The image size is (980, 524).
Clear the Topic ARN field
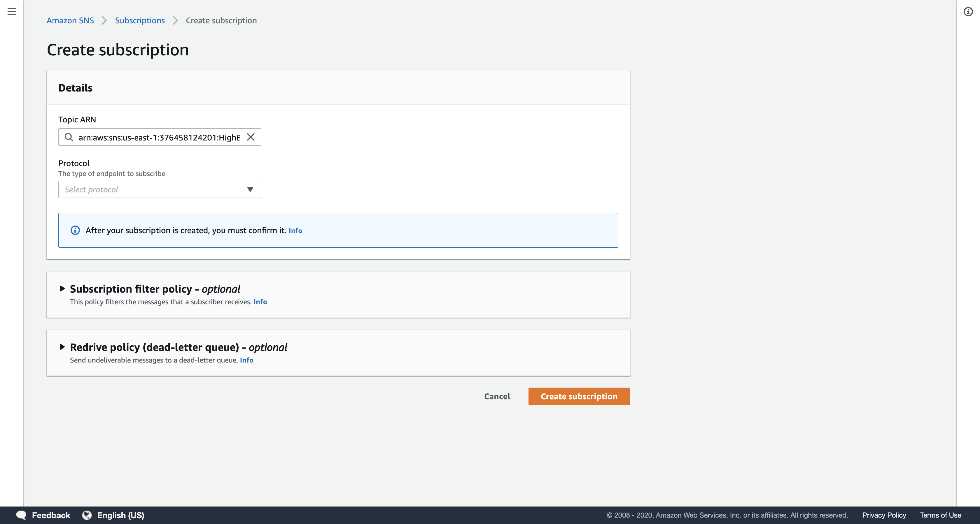click(251, 137)
